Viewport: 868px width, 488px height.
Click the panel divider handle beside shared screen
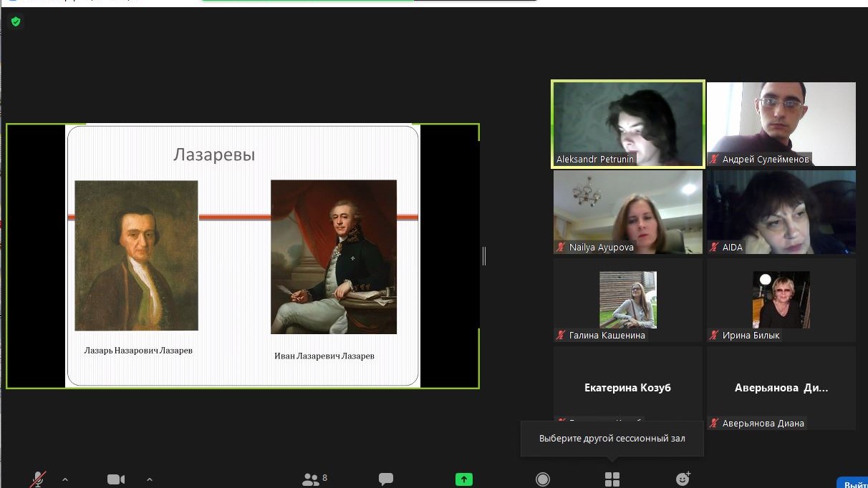pyautogui.click(x=484, y=255)
